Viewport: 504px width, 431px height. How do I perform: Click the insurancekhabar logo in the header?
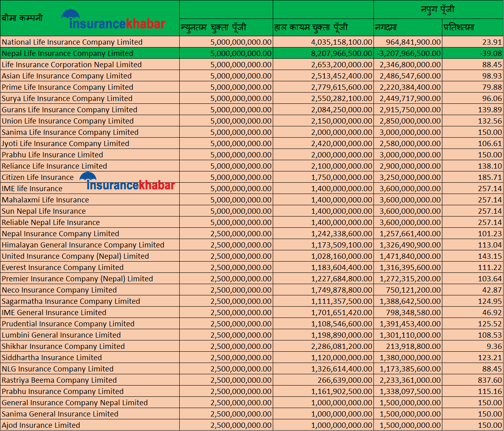pyautogui.click(x=114, y=20)
